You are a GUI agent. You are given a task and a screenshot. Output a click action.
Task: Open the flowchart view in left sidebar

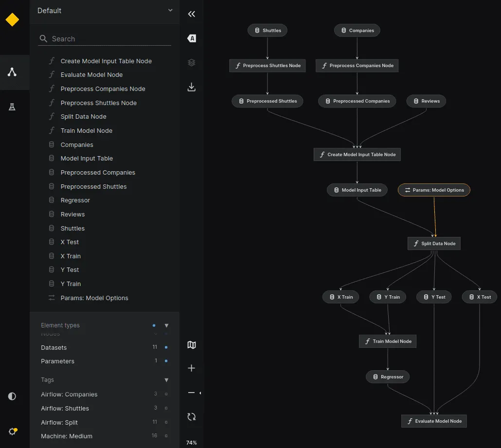click(x=12, y=72)
